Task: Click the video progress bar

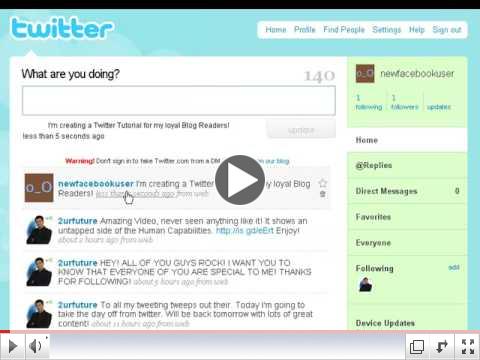Action: [240, 332]
